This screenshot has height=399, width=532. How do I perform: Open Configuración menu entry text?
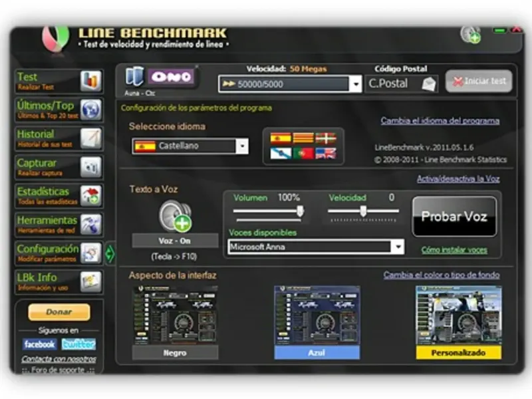[48, 249]
